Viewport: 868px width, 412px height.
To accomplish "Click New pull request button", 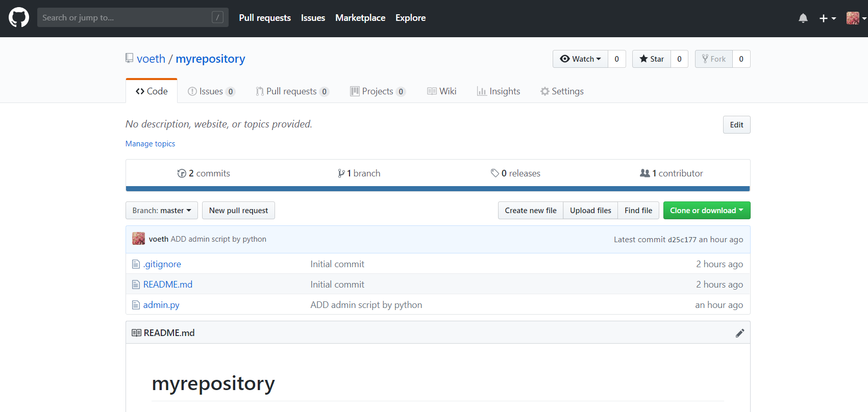I will coord(238,211).
